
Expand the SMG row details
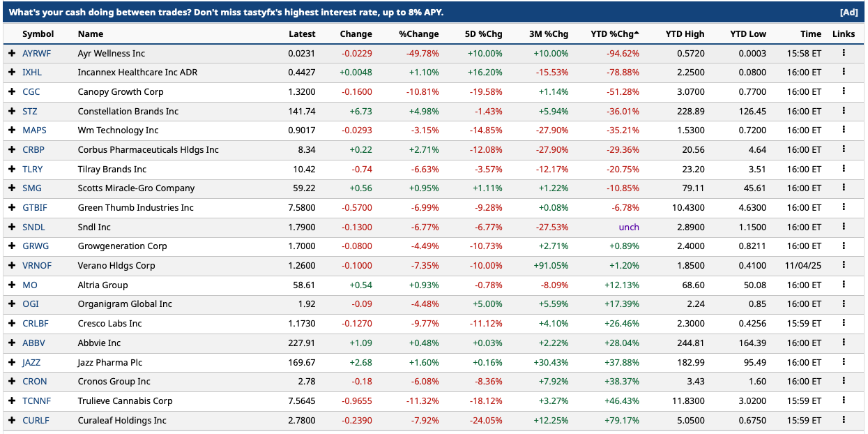(x=12, y=188)
